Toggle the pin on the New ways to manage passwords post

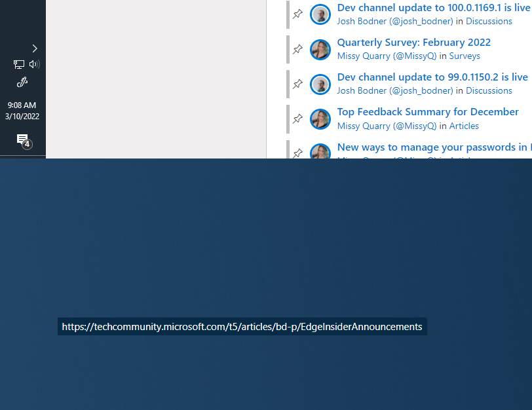(x=297, y=151)
